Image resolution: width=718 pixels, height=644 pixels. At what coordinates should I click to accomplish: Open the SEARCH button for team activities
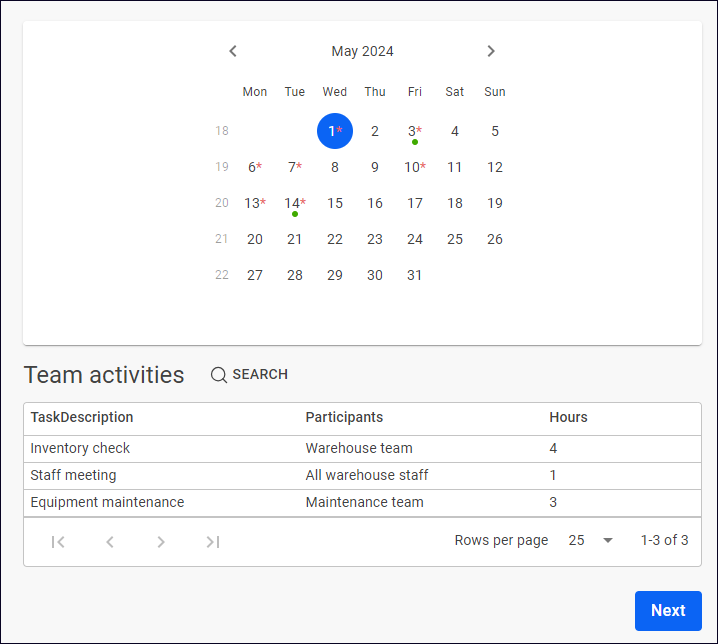(x=249, y=374)
